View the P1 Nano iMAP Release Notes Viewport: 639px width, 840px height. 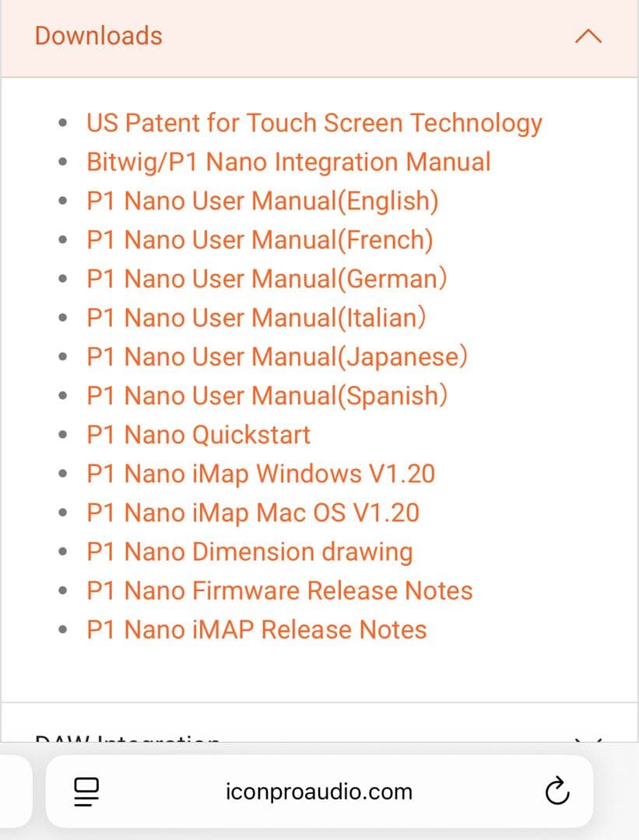[x=255, y=629]
